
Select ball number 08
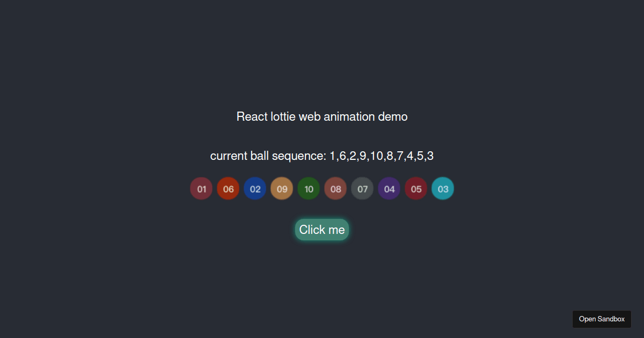[x=335, y=188]
